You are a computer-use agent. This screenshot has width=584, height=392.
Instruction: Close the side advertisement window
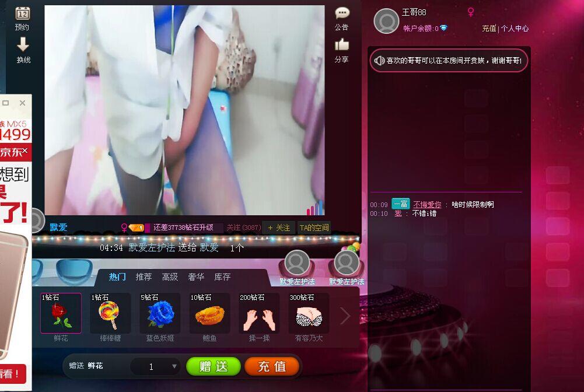22,103
